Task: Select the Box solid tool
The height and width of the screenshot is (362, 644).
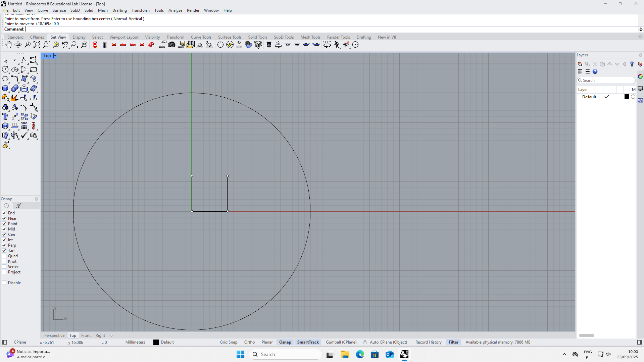Action: tap(5, 88)
